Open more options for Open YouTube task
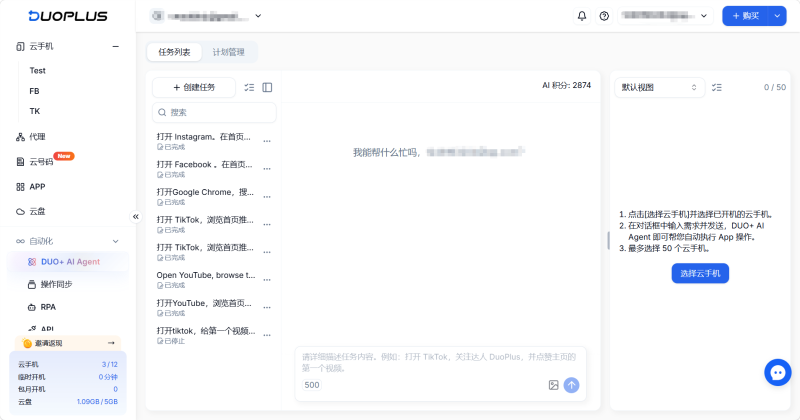Viewport: 800px width, 420px height. (x=267, y=280)
